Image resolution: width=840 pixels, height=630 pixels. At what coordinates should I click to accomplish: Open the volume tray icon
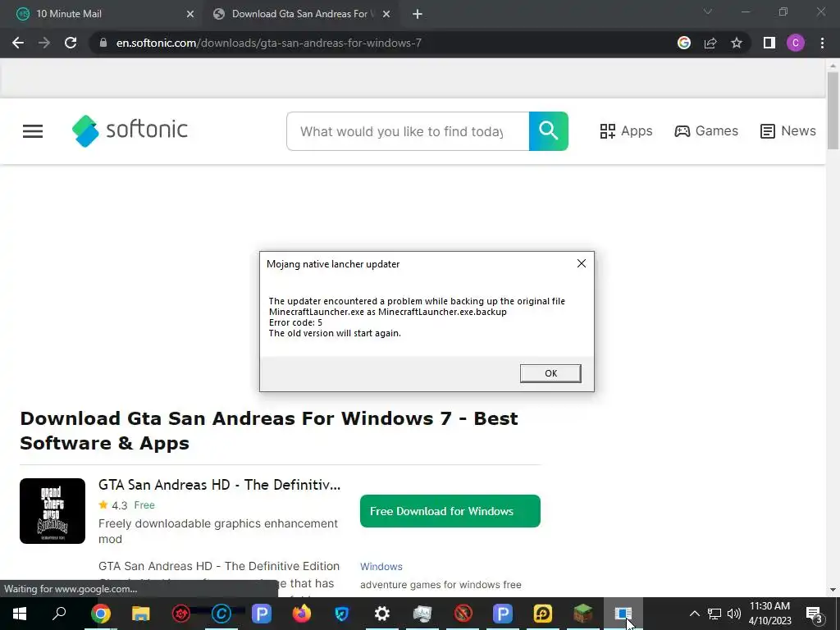(734, 614)
